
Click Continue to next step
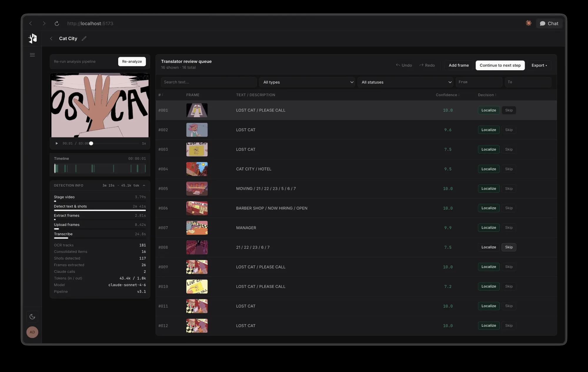tap(500, 65)
